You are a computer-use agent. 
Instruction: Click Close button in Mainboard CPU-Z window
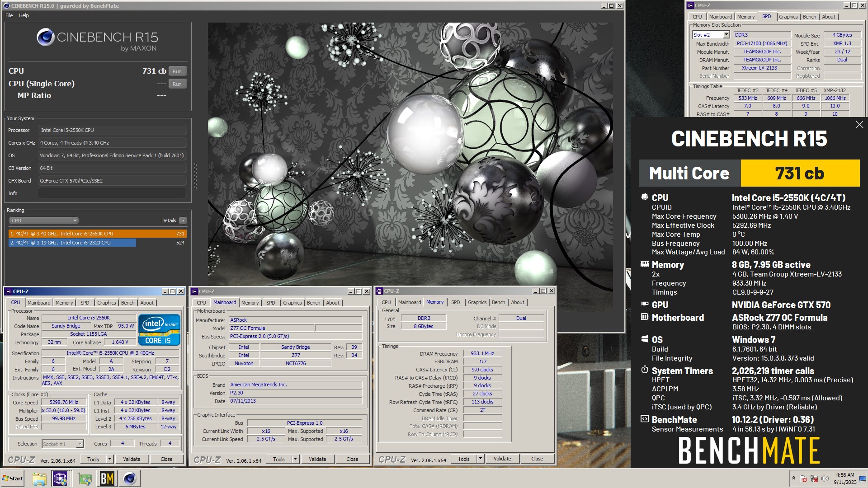tap(352, 459)
